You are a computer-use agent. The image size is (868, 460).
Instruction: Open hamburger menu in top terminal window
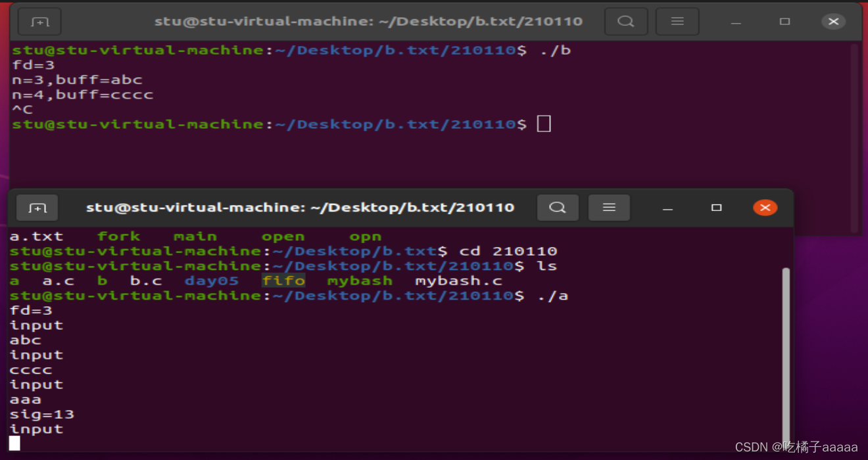tap(677, 22)
